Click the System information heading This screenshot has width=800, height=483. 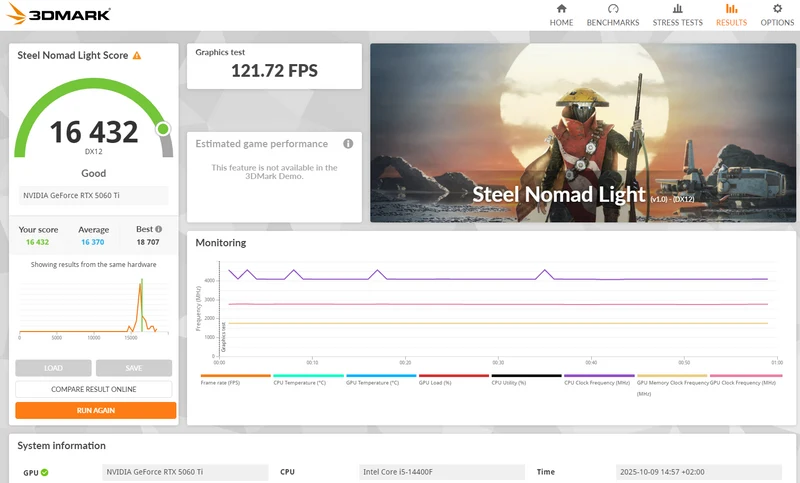pos(62,446)
